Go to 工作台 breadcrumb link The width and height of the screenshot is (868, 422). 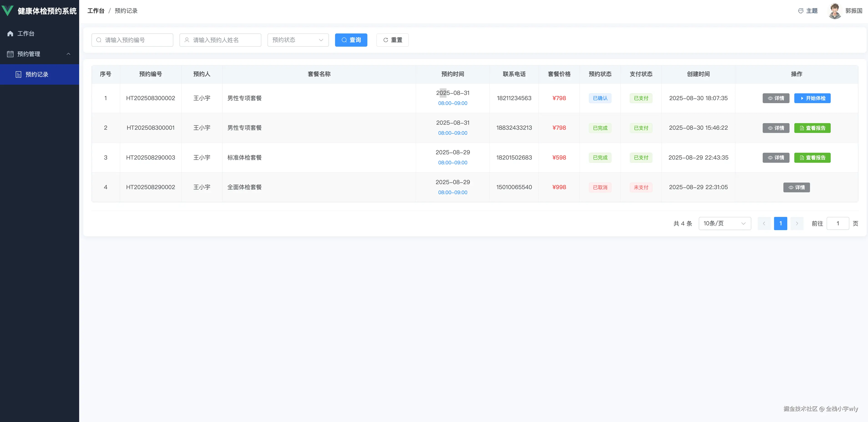[96, 11]
